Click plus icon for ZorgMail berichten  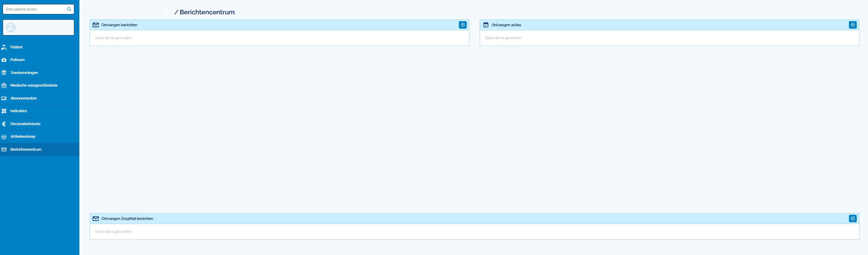pyautogui.click(x=852, y=219)
